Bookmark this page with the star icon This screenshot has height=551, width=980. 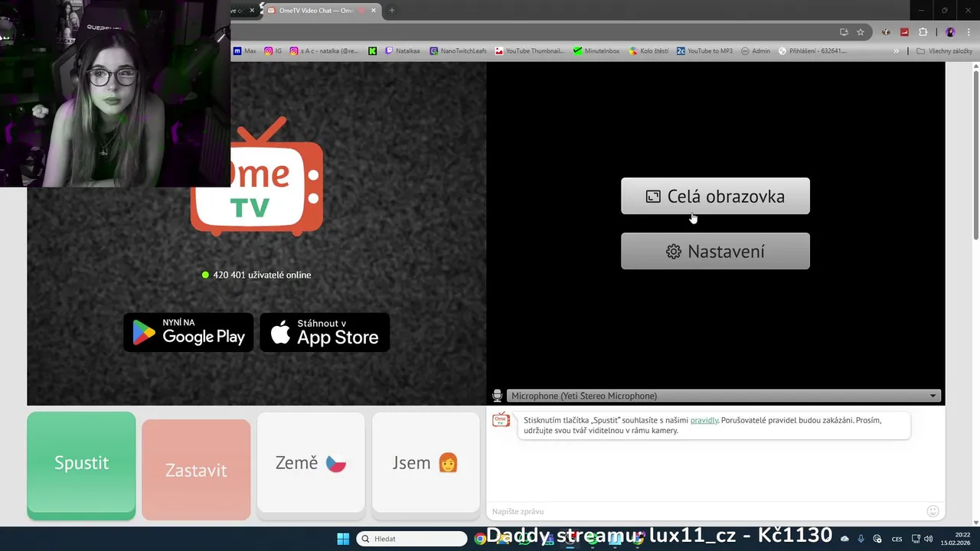861,32
